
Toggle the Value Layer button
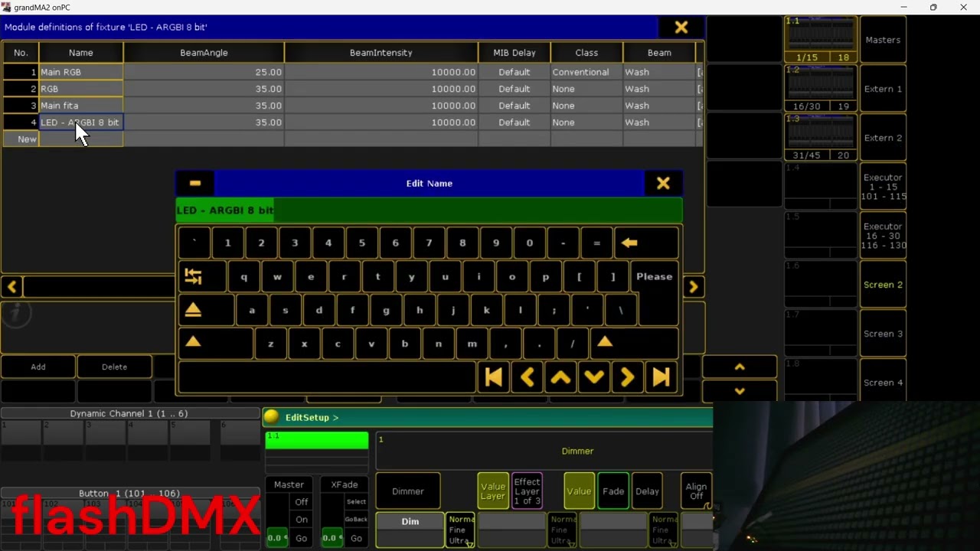pos(493,491)
